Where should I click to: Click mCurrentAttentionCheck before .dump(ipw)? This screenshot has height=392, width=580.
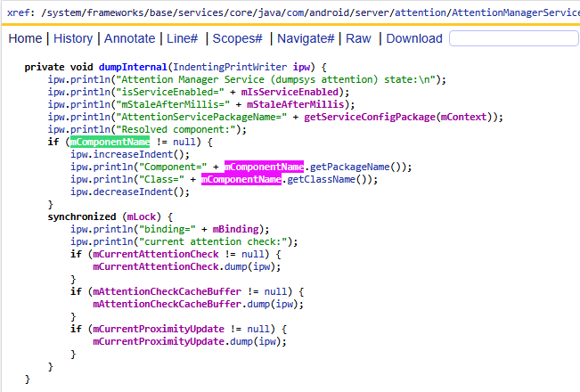coord(156,266)
